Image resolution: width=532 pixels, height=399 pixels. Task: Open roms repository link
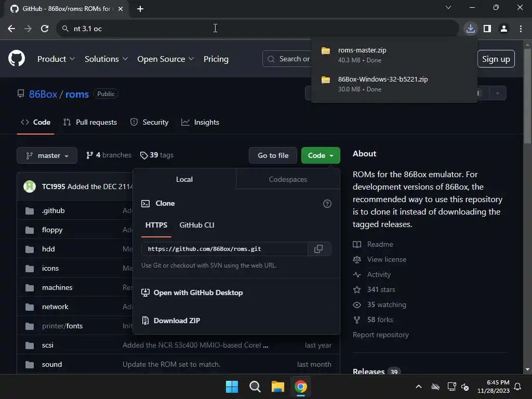(x=77, y=94)
